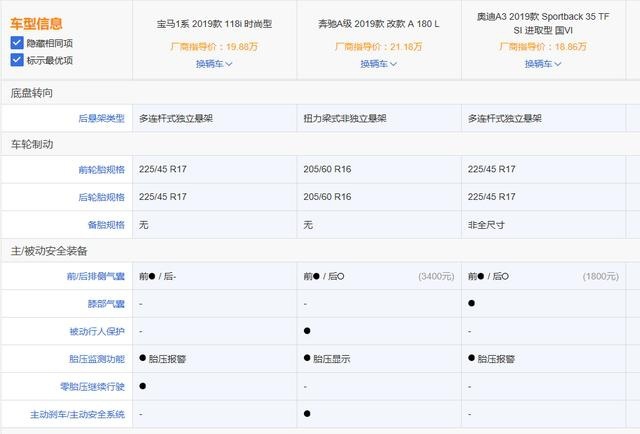Open 换辆车 dropdown for 奥迪A3

point(543,64)
